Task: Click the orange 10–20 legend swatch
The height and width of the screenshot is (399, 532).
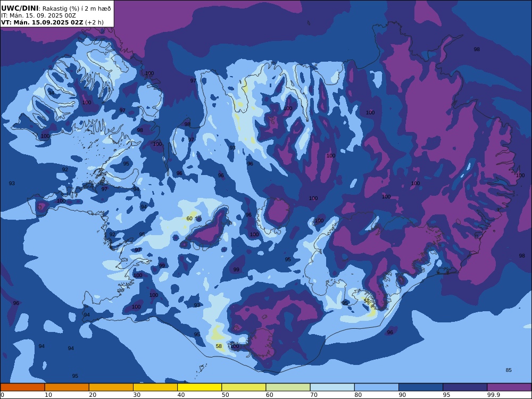Action: click(67, 387)
